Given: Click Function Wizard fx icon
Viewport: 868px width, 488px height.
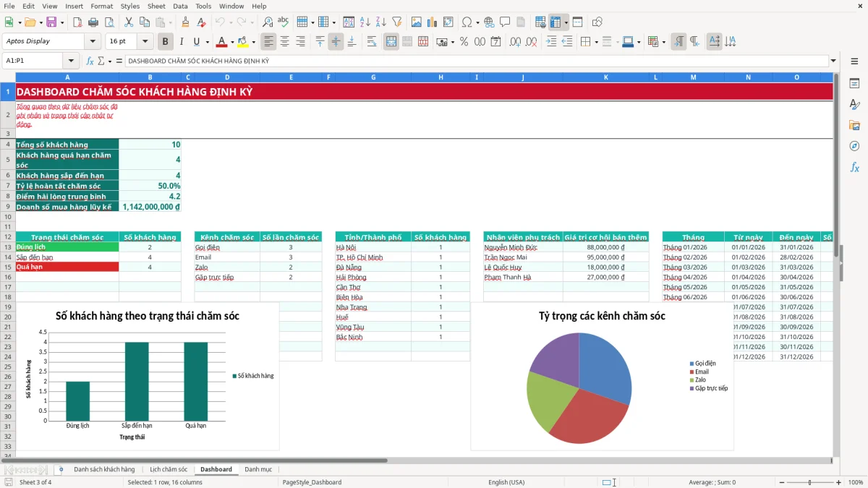Looking at the screenshot, I should (x=90, y=61).
